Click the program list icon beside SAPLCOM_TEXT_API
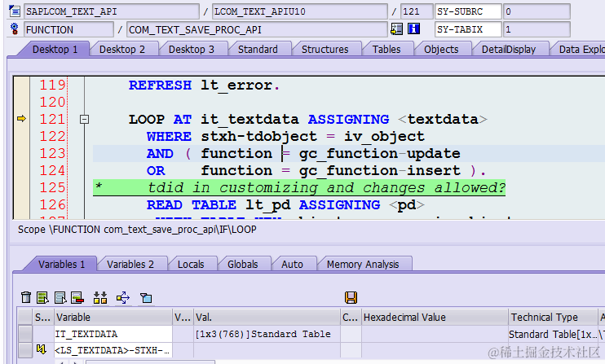Viewport: 605px width, 364px height. coord(15,11)
